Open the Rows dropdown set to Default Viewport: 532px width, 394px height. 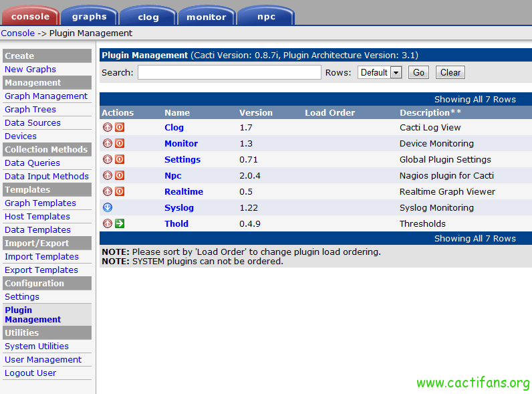coord(380,72)
